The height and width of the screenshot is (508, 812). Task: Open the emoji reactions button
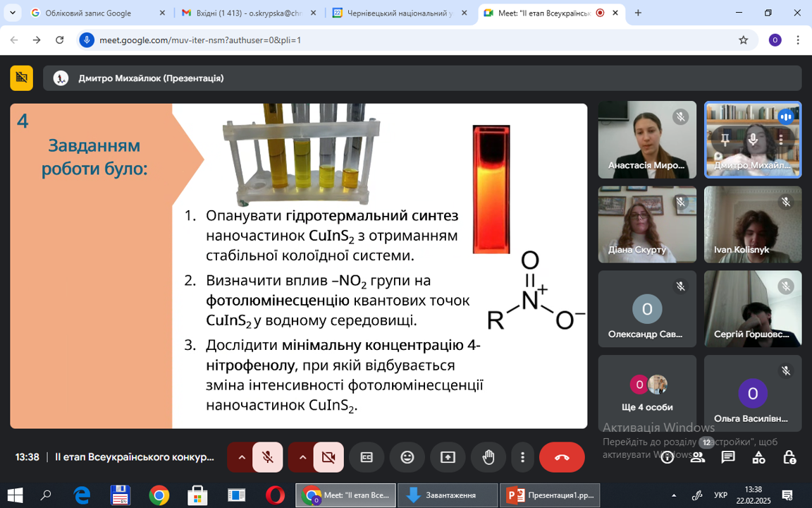point(407,457)
